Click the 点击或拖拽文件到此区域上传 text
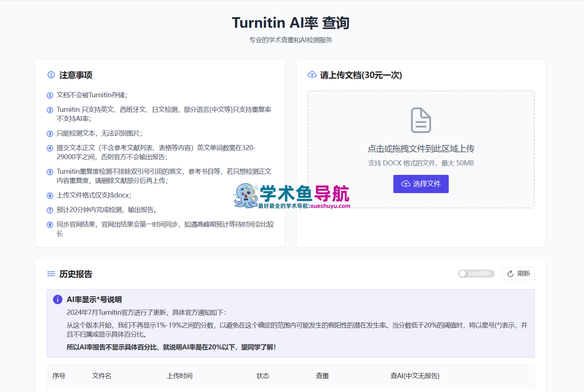The height and width of the screenshot is (392, 584). click(421, 149)
